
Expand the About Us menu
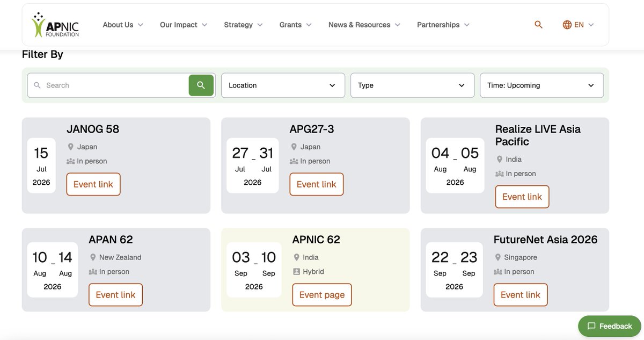point(123,25)
